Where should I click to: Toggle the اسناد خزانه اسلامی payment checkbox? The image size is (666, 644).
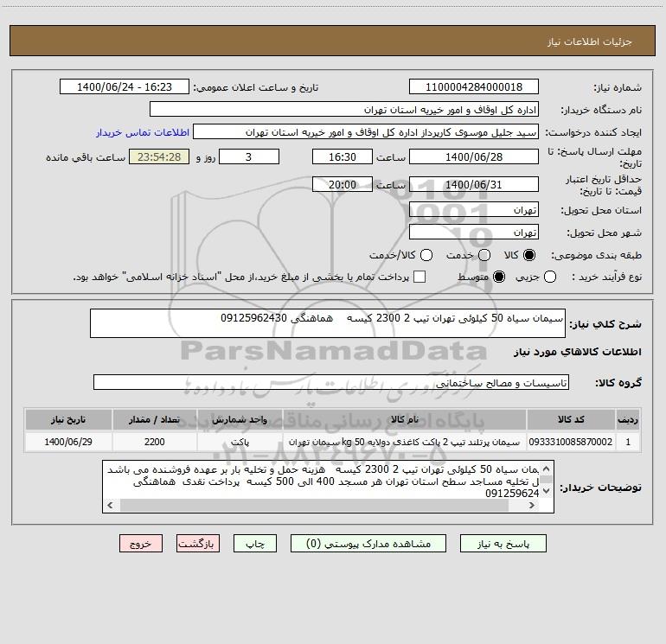(419, 277)
